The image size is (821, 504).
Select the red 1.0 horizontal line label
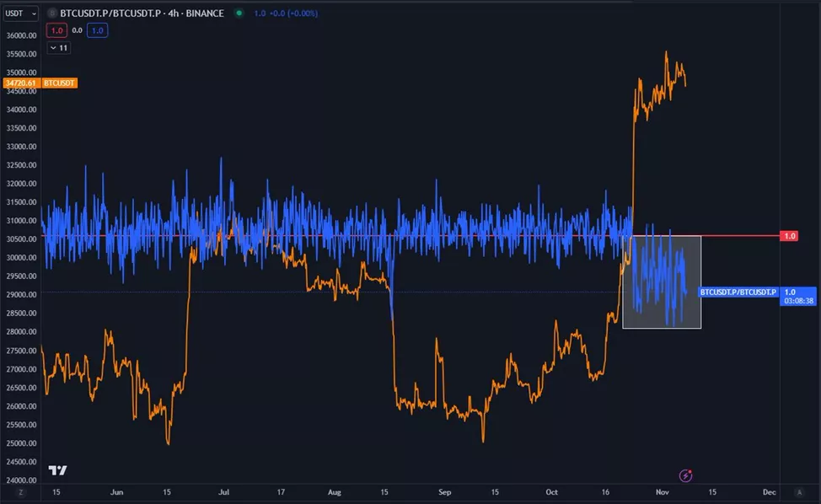point(789,236)
